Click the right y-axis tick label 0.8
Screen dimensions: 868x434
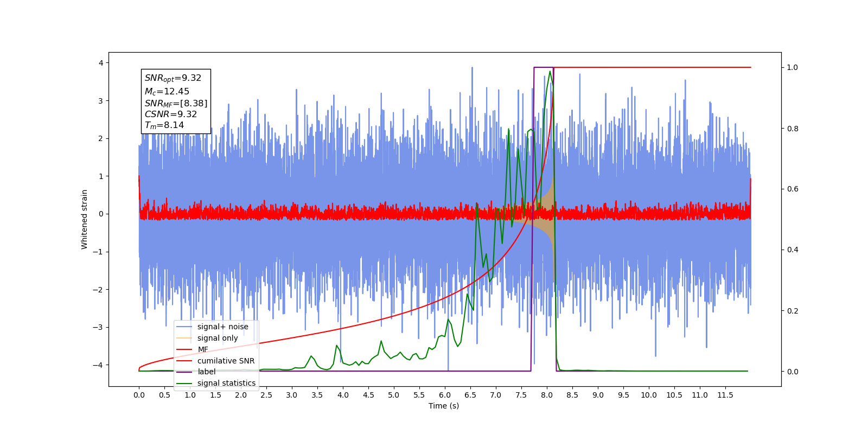click(793, 129)
